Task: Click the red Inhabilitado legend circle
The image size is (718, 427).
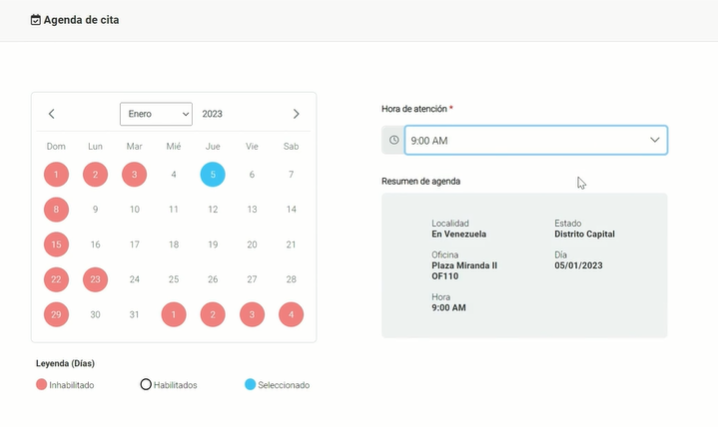Action: [x=41, y=384]
